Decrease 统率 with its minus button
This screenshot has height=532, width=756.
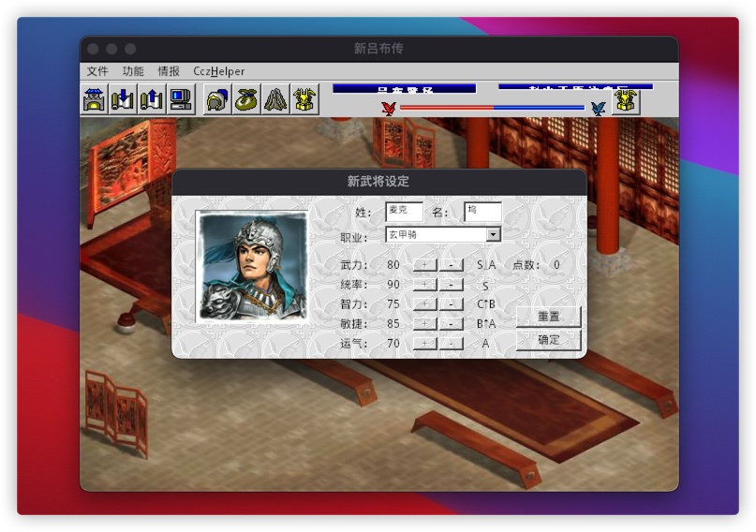pyautogui.click(x=451, y=285)
